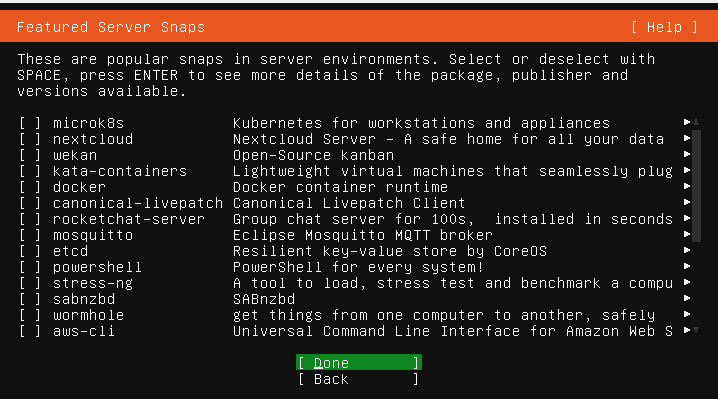Image resolution: width=718 pixels, height=399 pixels.
Task: Select 'Canonical Livepatch Client' description
Action: (349, 203)
